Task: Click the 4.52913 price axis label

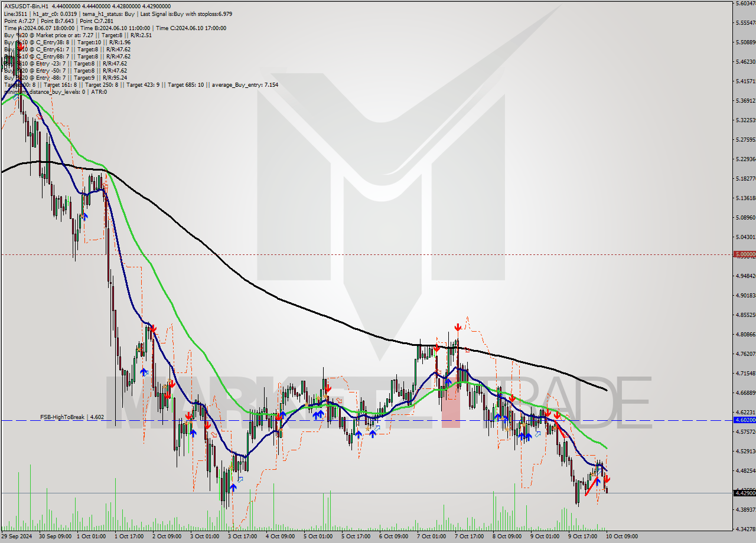Action: point(745,451)
